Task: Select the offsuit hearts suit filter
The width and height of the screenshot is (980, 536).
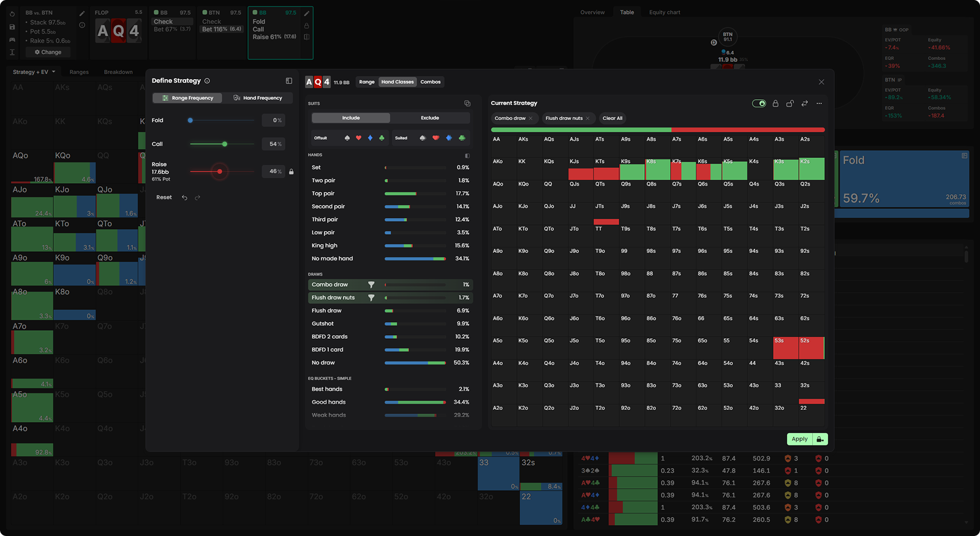Action: pos(358,138)
